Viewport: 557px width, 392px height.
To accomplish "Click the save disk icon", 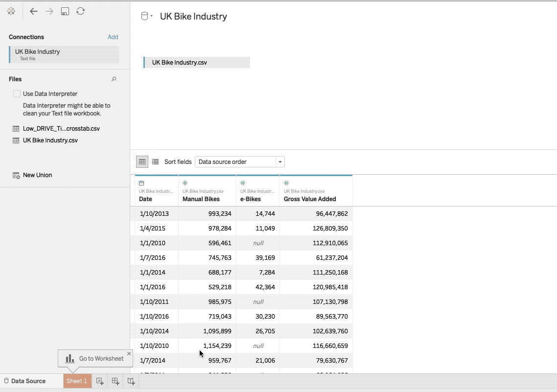I will click(65, 11).
